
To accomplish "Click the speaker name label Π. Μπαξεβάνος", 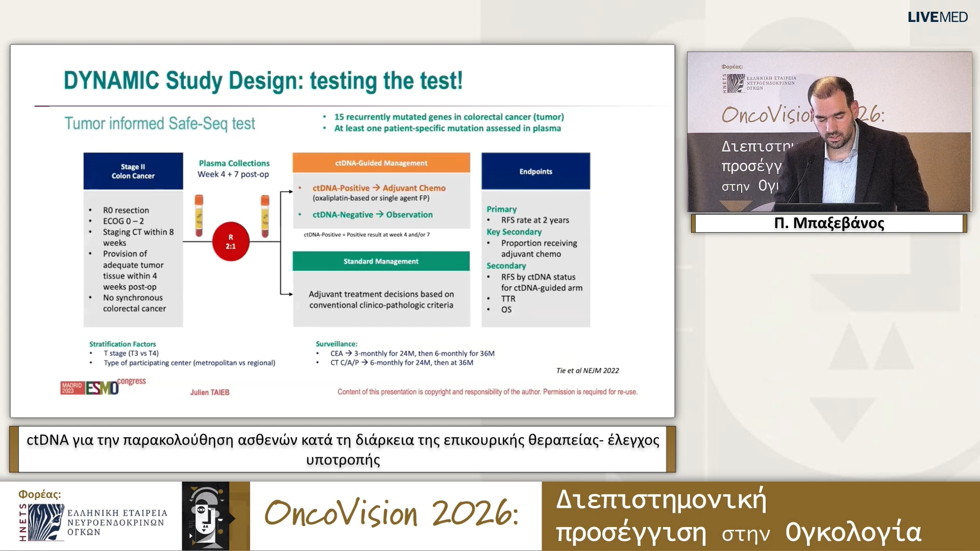I will click(829, 223).
